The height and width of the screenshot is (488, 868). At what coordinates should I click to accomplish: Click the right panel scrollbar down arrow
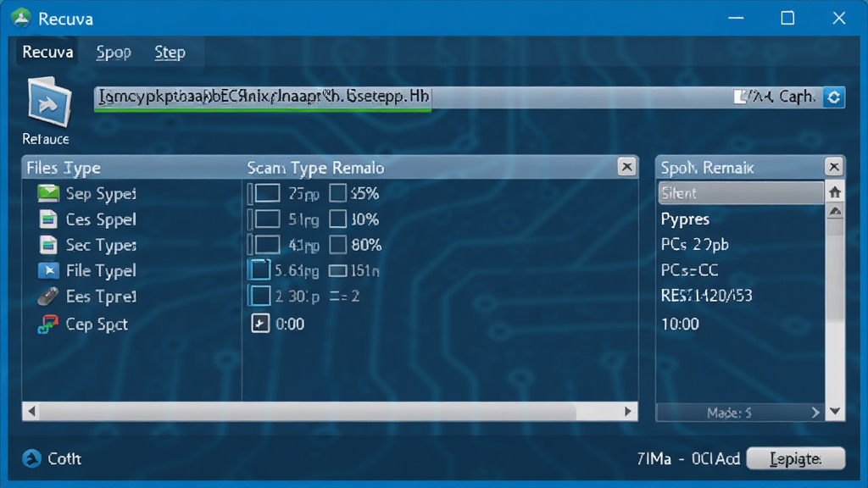835,411
